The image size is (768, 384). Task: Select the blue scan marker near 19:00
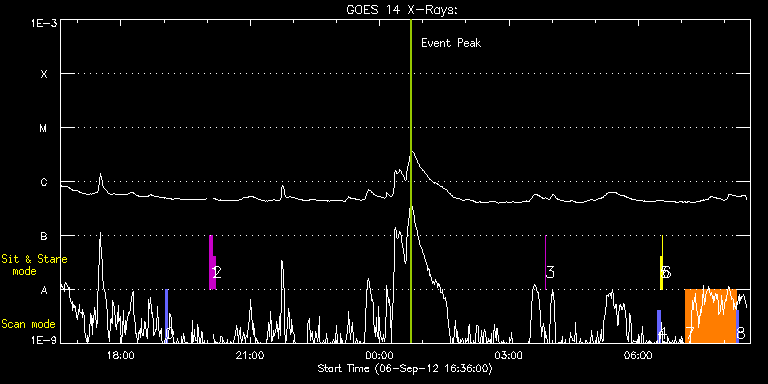pos(167,316)
